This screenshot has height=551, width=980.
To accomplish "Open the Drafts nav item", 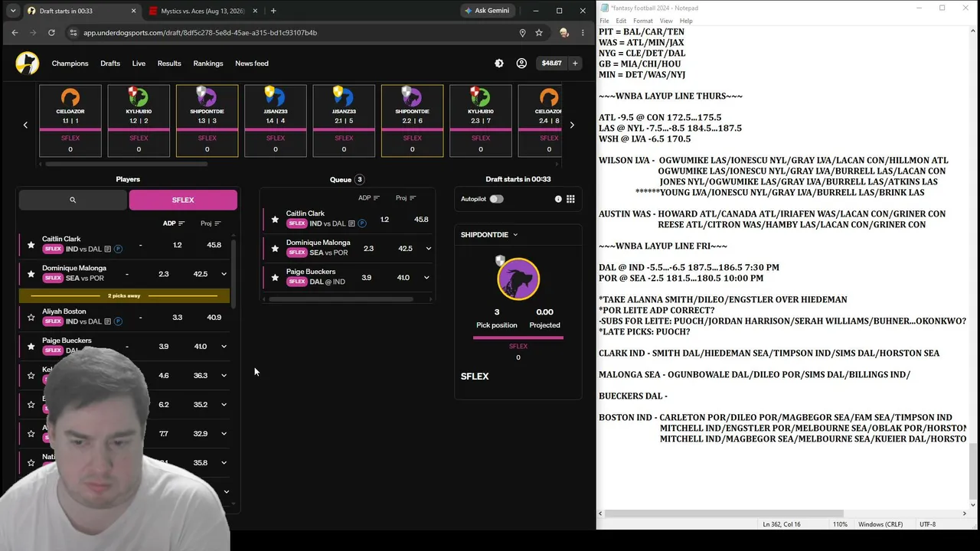I will click(x=110, y=64).
